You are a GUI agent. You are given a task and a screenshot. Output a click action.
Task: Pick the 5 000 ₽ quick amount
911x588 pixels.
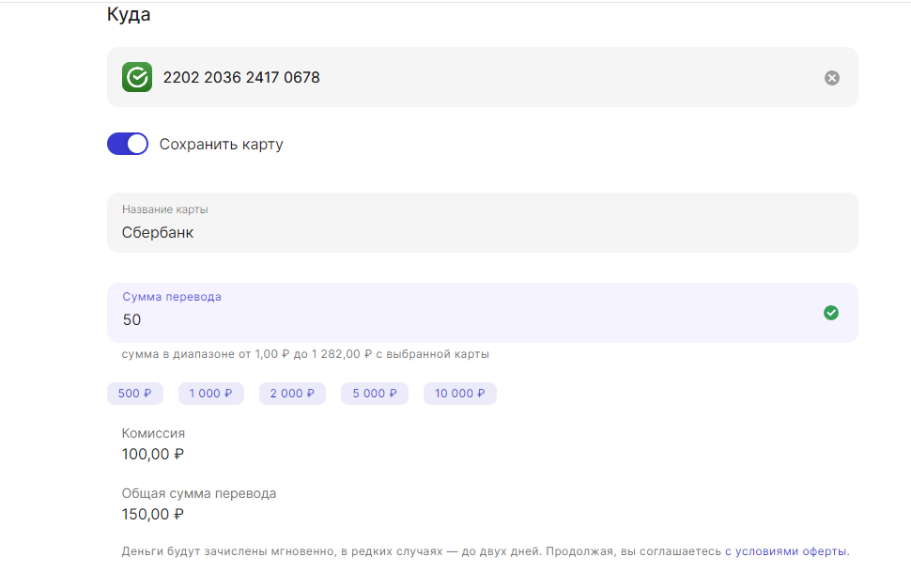pyautogui.click(x=375, y=394)
